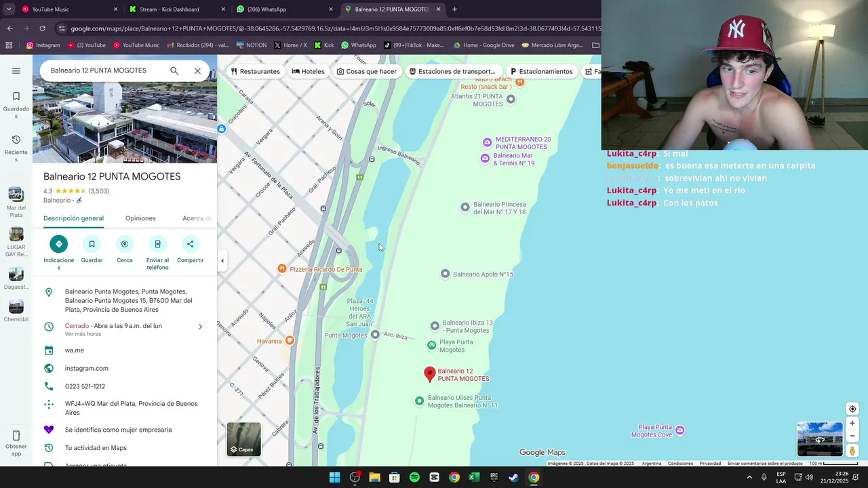Screen dimensions: 868x488
Task: Click the 3,503 reviews count
Action: click(99, 191)
